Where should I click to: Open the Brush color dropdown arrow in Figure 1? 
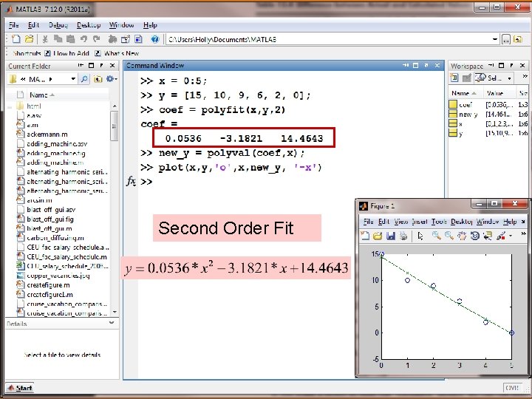click(511, 236)
